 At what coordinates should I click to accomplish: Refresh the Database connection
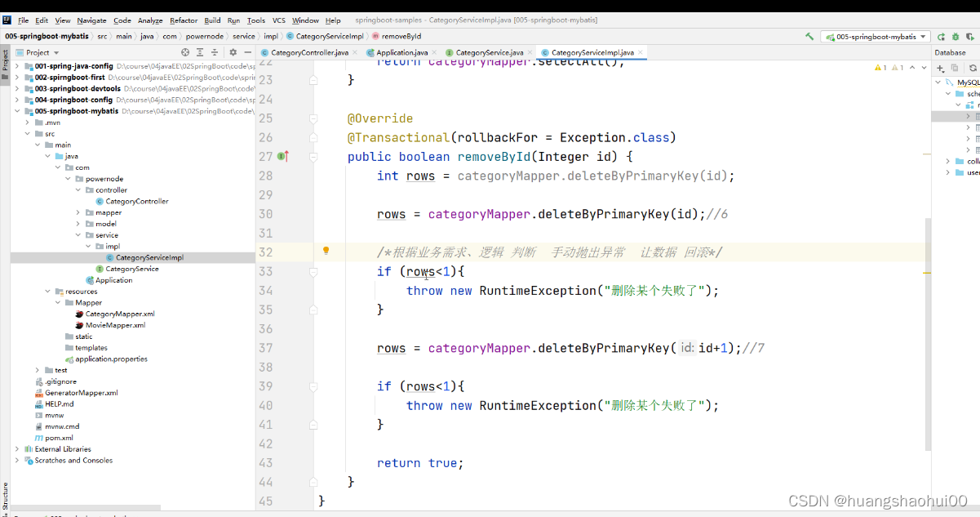973,69
